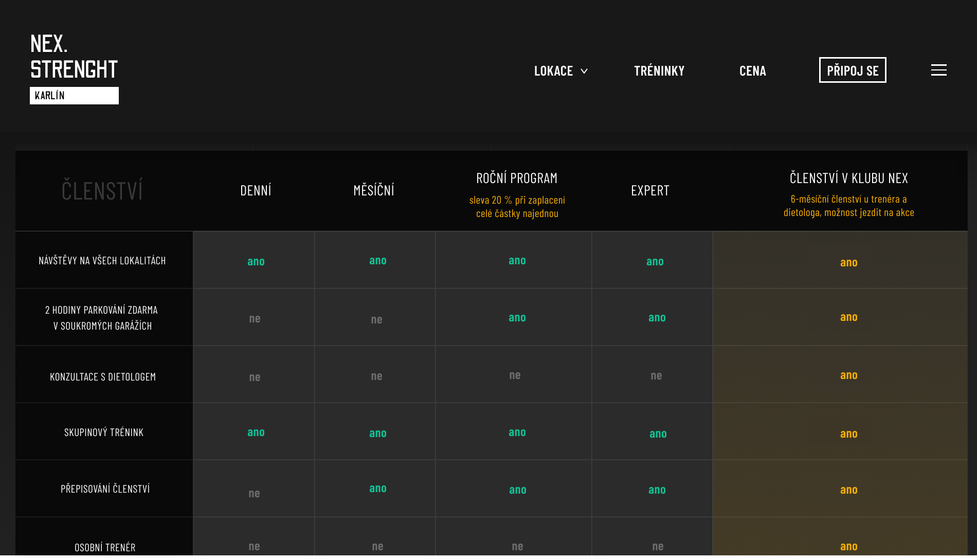Click the parking row label text

102,318
